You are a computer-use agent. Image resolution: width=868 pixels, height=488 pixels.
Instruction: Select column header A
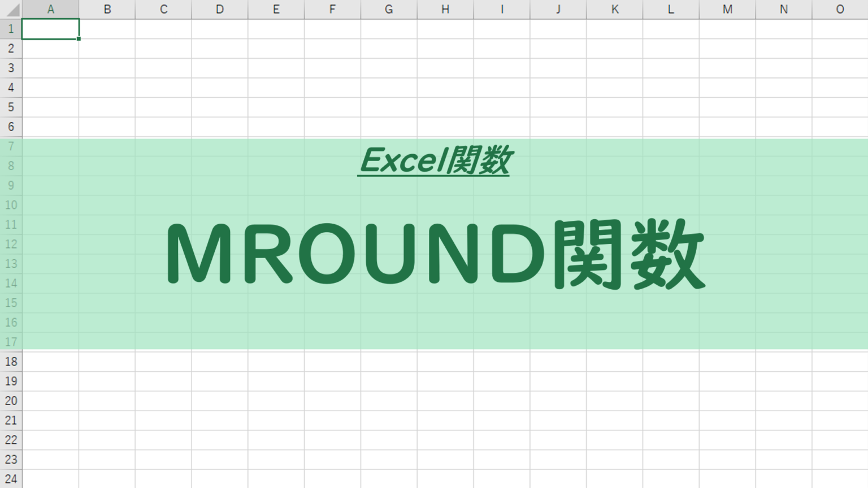[x=50, y=9]
